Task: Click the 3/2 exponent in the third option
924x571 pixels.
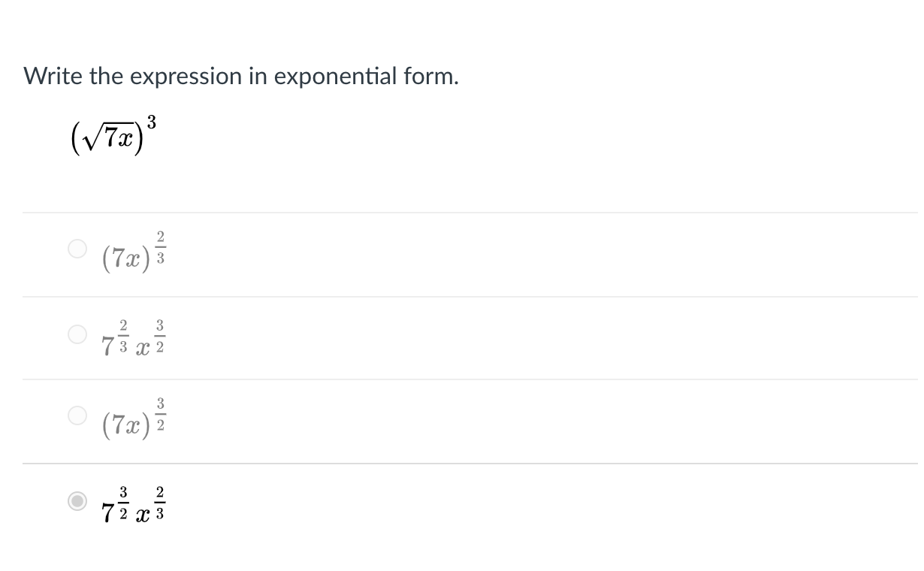Action: 160,414
